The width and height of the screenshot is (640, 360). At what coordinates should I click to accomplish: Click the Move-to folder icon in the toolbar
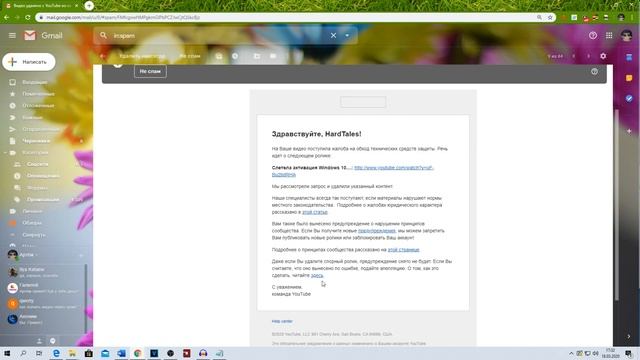[257, 56]
